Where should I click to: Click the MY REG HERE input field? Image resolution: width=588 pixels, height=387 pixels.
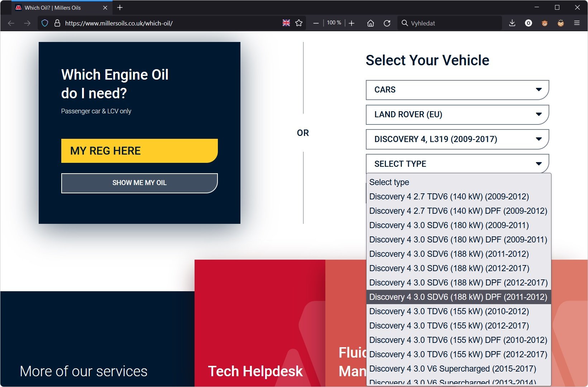click(x=139, y=151)
